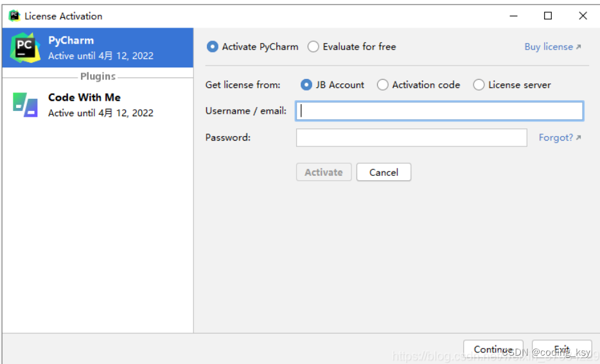This screenshot has width=600, height=364.
Task: Click the Code With Me plugin icon
Action: 25,105
